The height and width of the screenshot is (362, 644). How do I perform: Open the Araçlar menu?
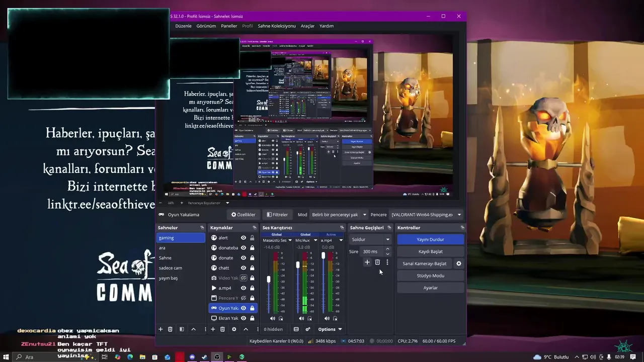coord(307,26)
